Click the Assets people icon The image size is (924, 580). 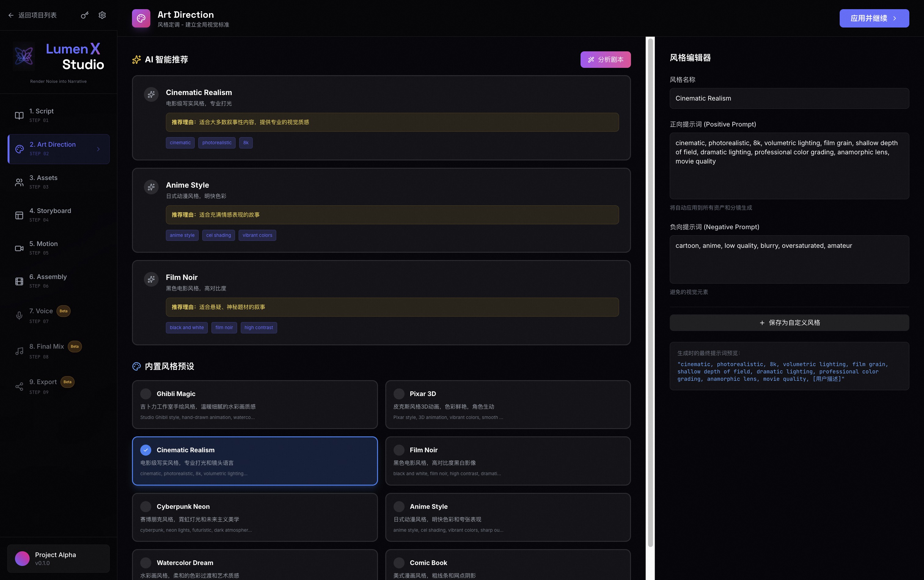(19, 182)
